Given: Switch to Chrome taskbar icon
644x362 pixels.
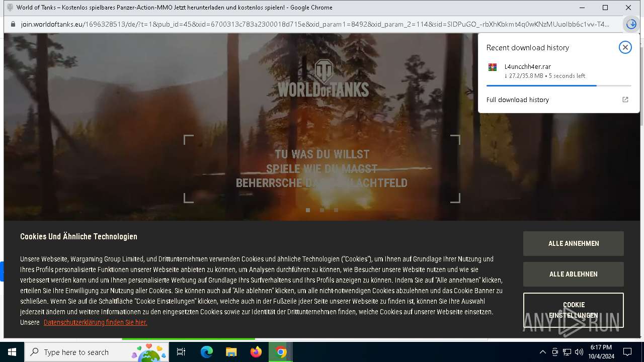Looking at the screenshot, I should (281, 352).
